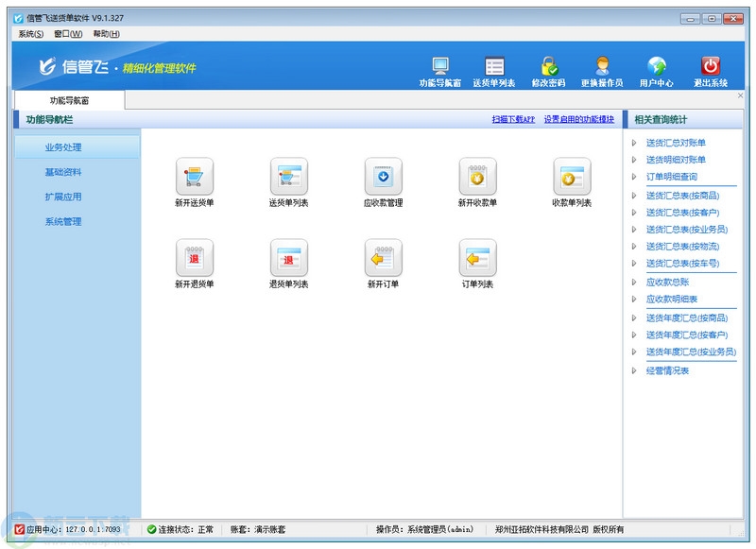Click 修改密码 in the top toolbar
Image resolution: width=756 pixels, height=549 pixels.
[548, 71]
